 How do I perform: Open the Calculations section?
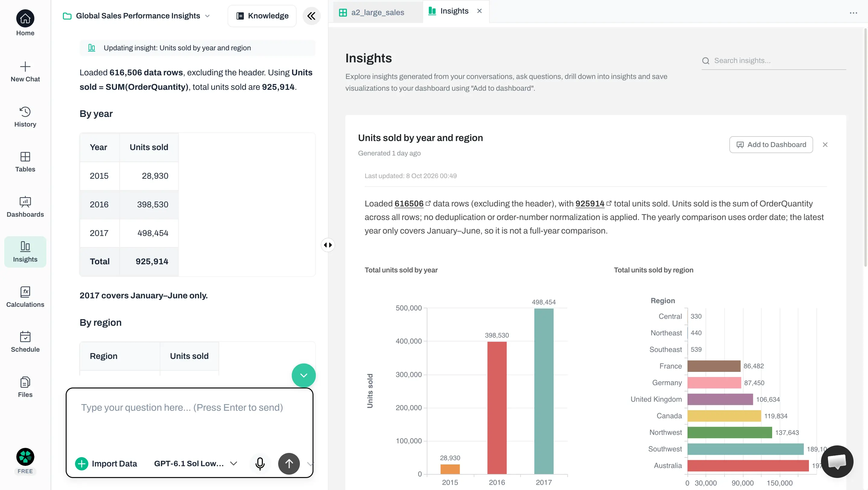pyautogui.click(x=25, y=297)
